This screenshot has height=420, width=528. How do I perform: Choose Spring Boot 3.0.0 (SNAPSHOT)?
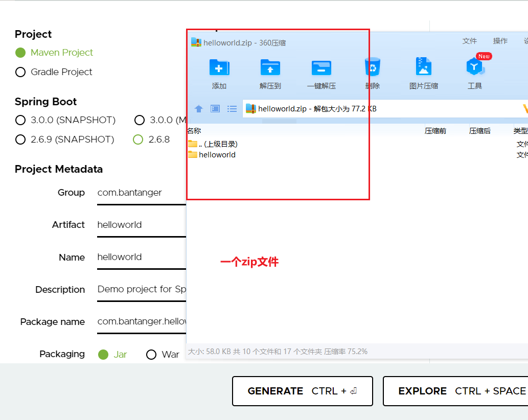click(20, 120)
